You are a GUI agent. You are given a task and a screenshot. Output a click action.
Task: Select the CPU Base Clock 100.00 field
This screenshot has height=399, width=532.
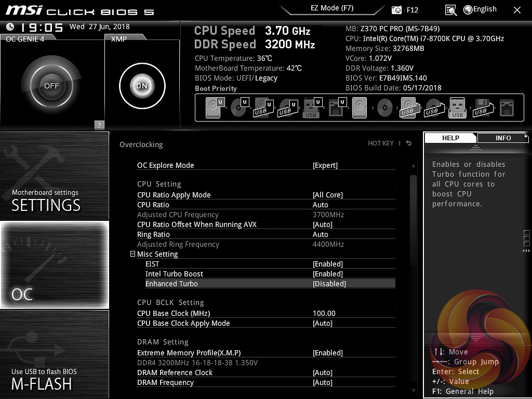click(x=324, y=313)
